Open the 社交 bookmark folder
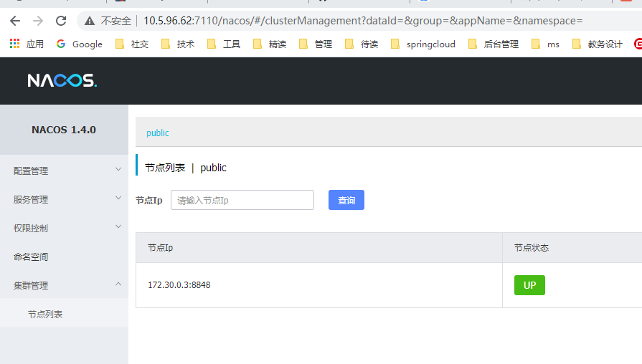Viewport: 642px width, 364px height. pos(132,44)
